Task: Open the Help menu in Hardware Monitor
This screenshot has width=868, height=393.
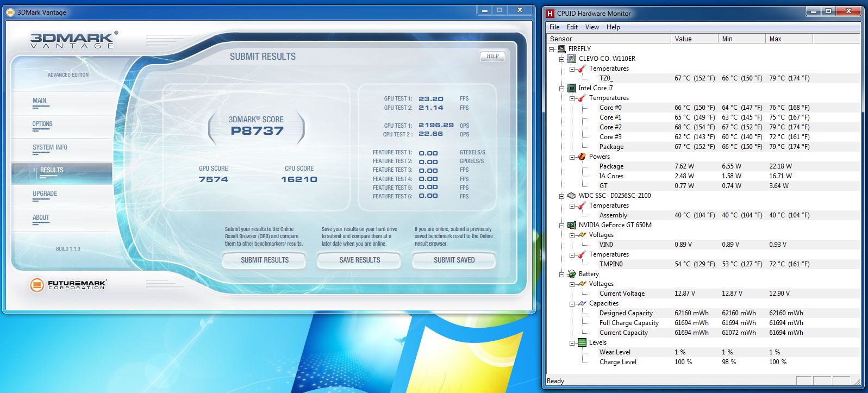Action: coord(613,27)
